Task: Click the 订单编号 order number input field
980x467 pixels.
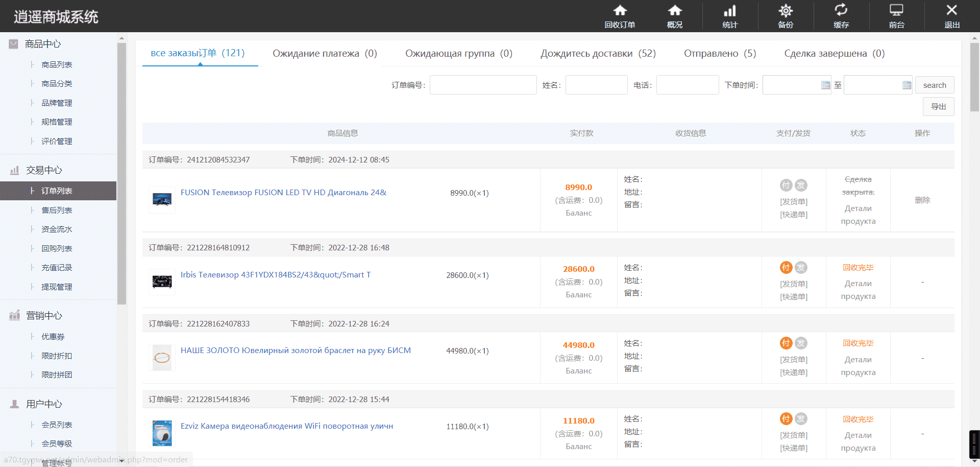Action: (483, 85)
